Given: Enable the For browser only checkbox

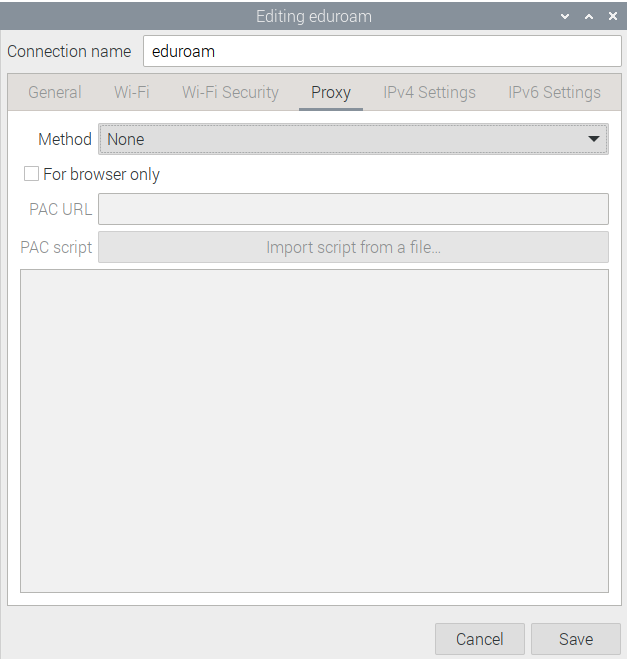Looking at the screenshot, I should pyautogui.click(x=32, y=174).
